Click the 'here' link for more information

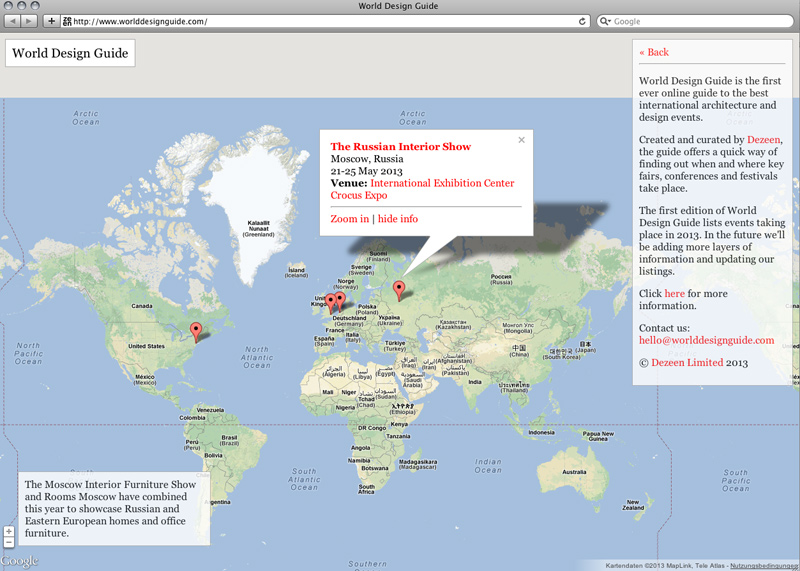674,293
